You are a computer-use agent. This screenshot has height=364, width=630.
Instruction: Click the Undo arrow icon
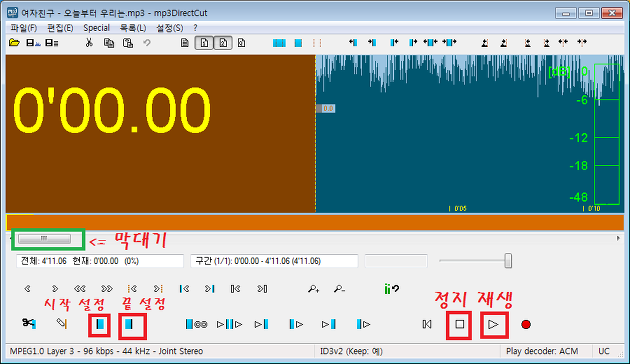pos(147,43)
